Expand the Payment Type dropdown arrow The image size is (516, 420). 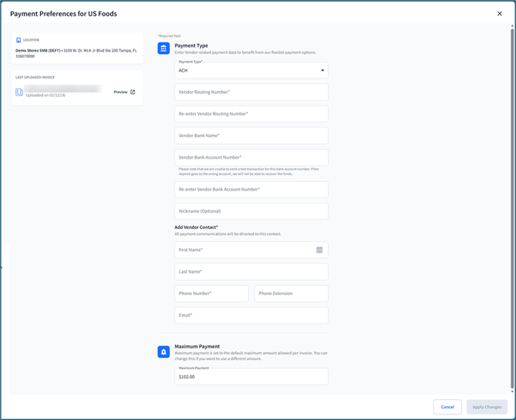322,71
